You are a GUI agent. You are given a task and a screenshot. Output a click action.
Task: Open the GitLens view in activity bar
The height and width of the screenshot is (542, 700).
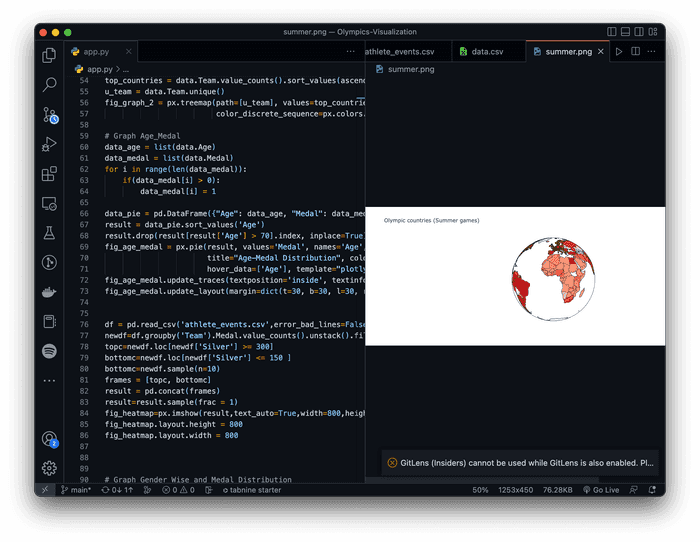(x=49, y=262)
